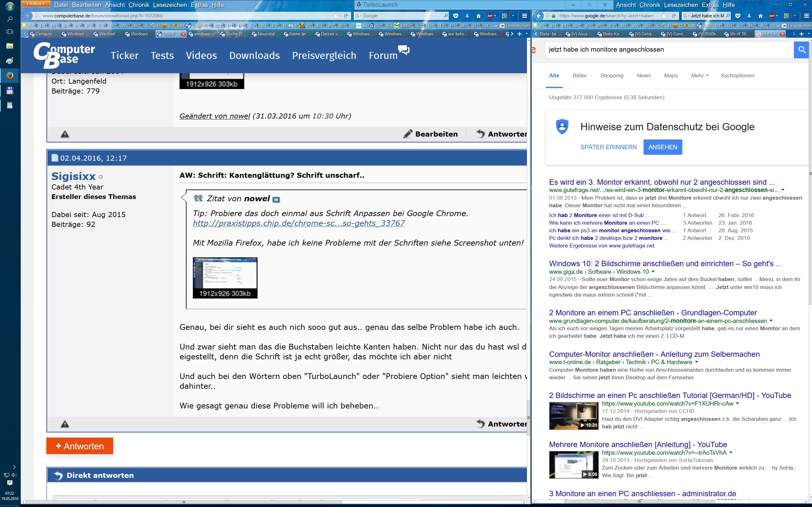Report Sigisixx's post via warning triangle icon
Image resolution: width=812 pixels, height=507 pixels.
(x=65, y=424)
